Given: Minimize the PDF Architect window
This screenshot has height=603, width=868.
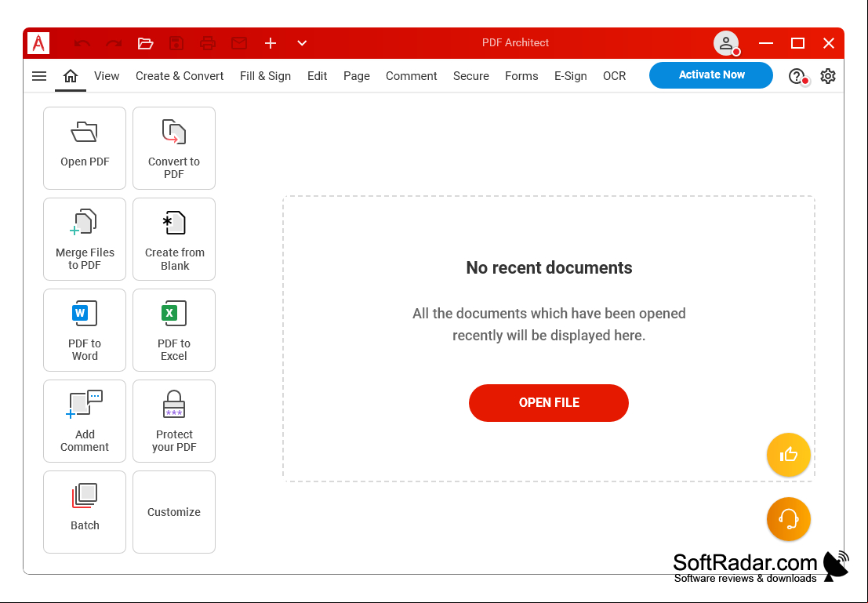Looking at the screenshot, I should [766, 43].
